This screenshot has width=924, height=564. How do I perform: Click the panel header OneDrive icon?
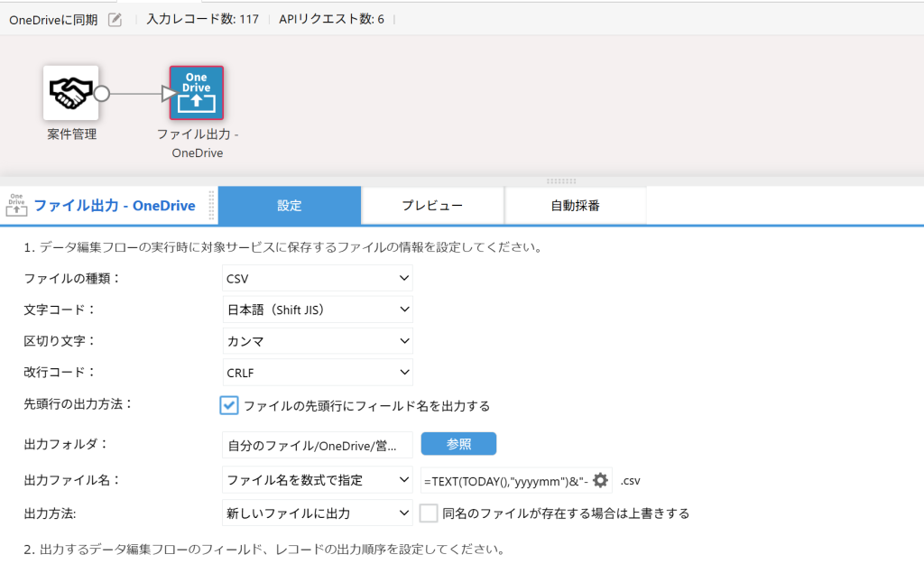tap(16, 205)
